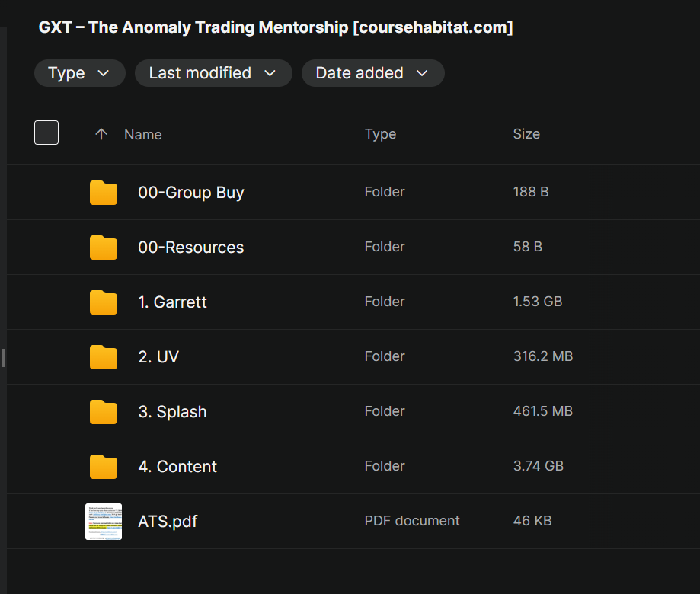Click the 3. Splash folder icon
This screenshot has width=700, height=594.
(104, 412)
